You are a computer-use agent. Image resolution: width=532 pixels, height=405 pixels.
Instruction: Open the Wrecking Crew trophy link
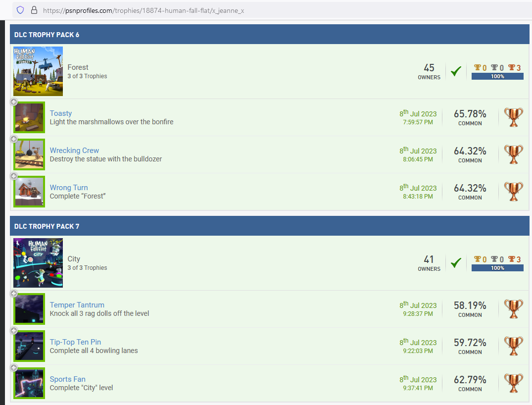(74, 151)
